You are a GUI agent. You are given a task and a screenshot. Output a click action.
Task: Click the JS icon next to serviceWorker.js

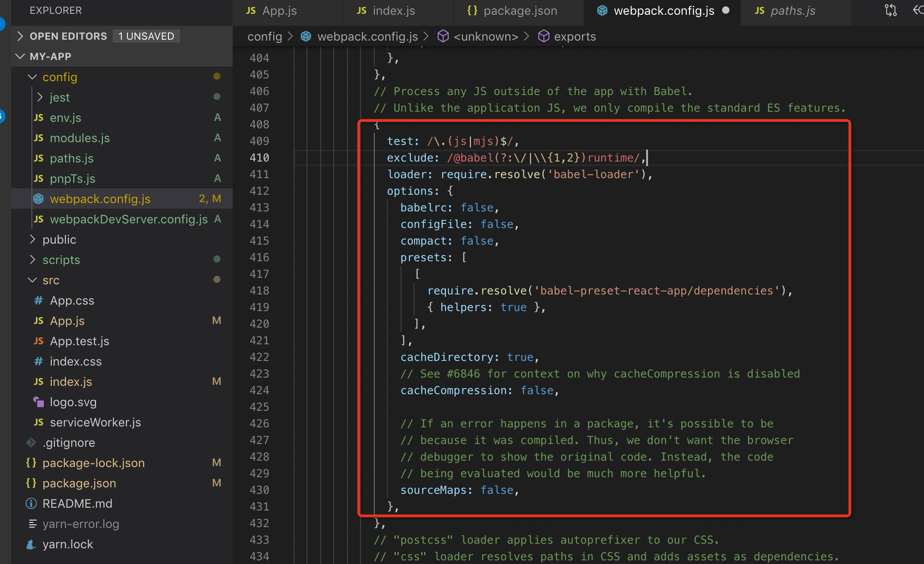coord(39,422)
